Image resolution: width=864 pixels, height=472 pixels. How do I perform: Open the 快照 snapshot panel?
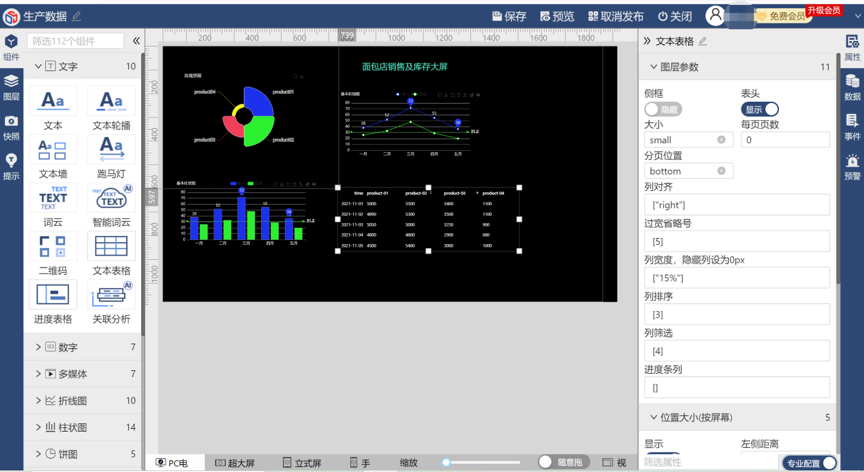coord(11,126)
